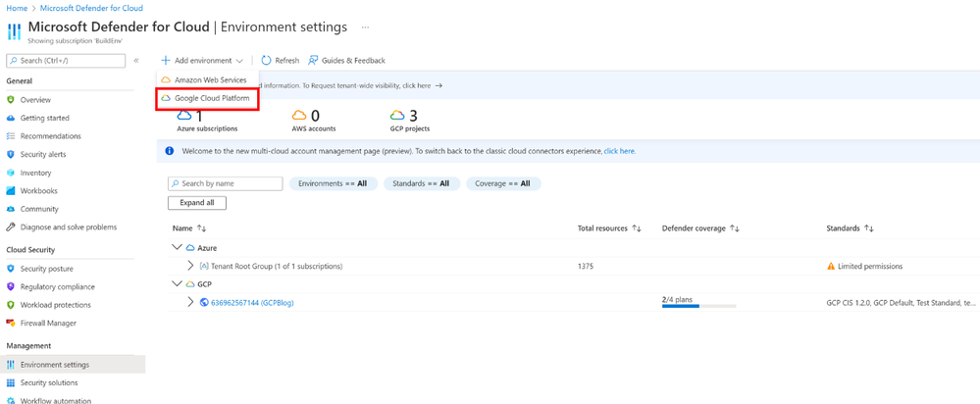Click the GCP projects multicolor cloud icon
This screenshot has width=980, height=404.
point(397,116)
